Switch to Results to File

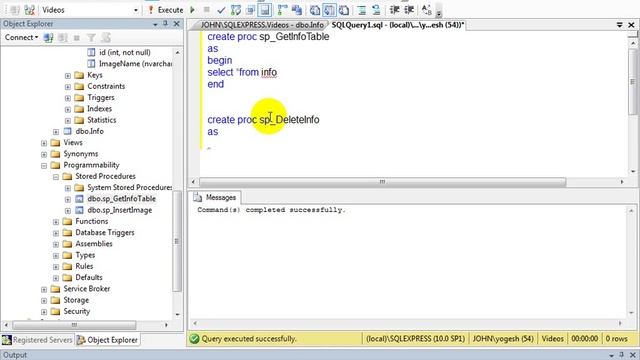click(x=344, y=10)
